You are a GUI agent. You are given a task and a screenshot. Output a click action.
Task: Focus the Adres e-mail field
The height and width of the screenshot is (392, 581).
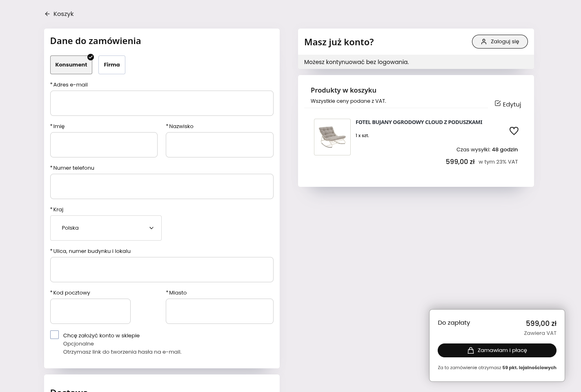pyautogui.click(x=162, y=103)
